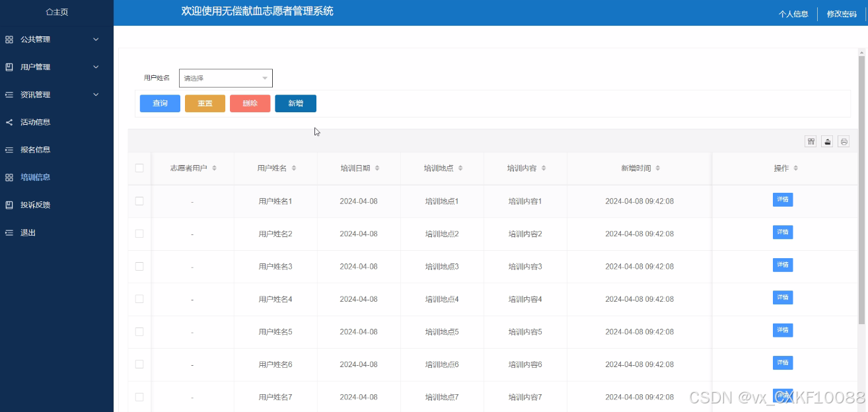Screen dimensions: 868x412
Task: Open 报名信息 menu item
Action: 36,150
